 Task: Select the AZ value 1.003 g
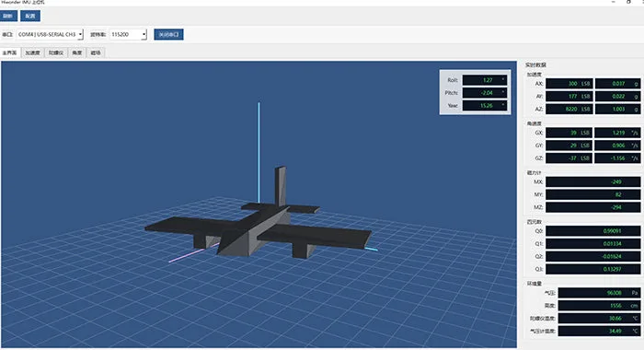[617, 109]
